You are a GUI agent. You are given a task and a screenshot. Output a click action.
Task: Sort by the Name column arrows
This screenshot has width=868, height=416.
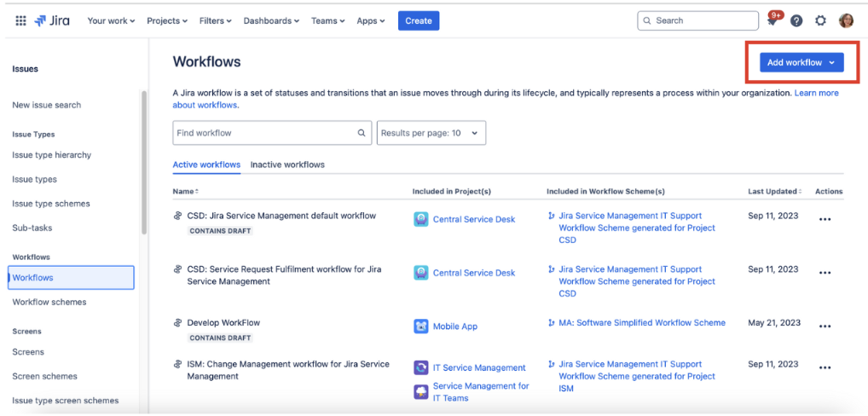pyautogui.click(x=196, y=192)
